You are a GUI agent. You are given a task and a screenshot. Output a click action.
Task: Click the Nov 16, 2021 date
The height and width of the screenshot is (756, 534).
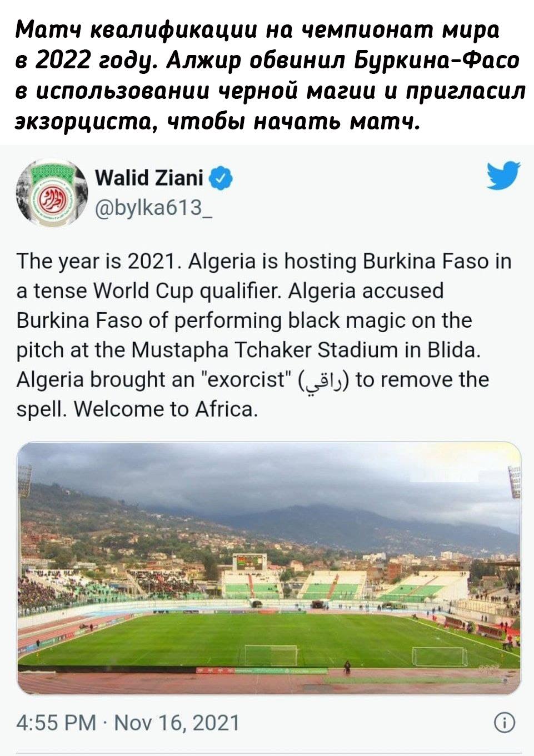177,723
